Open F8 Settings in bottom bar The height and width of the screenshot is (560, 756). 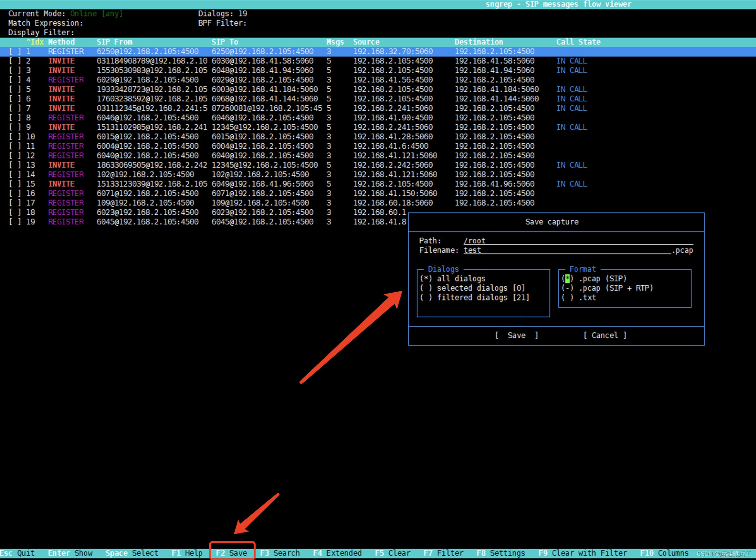pyautogui.click(x=501, y=553)
